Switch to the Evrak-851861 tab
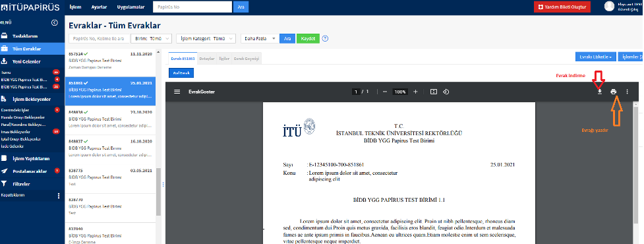The height and width of the screenshot is (244, 644). coord(183,59)
